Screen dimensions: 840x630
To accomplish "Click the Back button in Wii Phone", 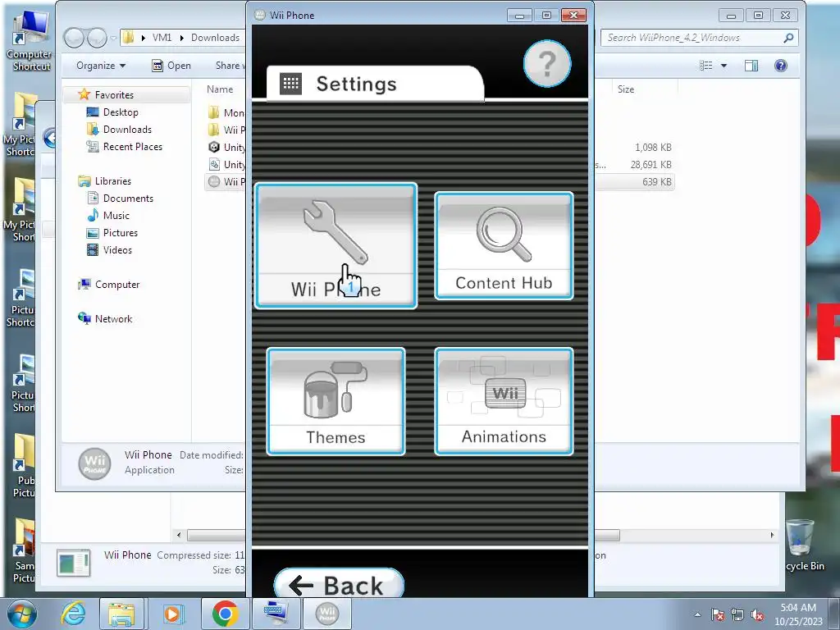I will click(x=339, y=584).
